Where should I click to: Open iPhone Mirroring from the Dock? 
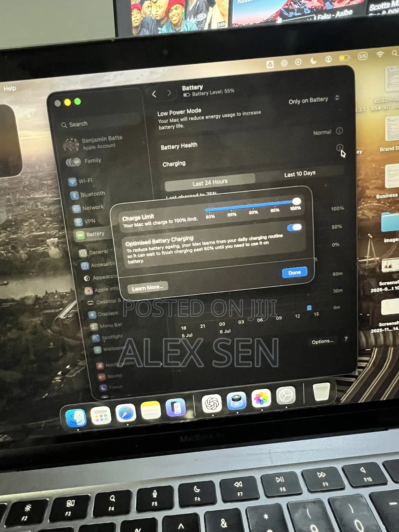coord(176,407)
